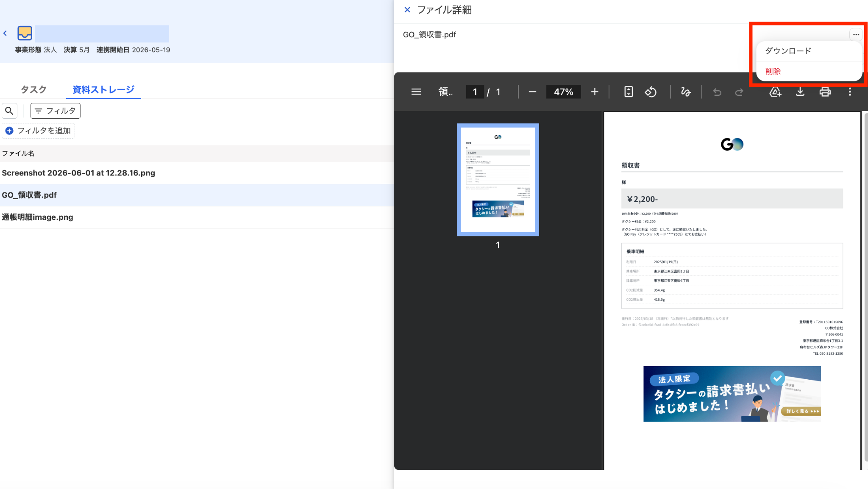This screenshot has width=868, height=489.
Task: Click the undo arrow in PDF toolbar
Action: 717,92
